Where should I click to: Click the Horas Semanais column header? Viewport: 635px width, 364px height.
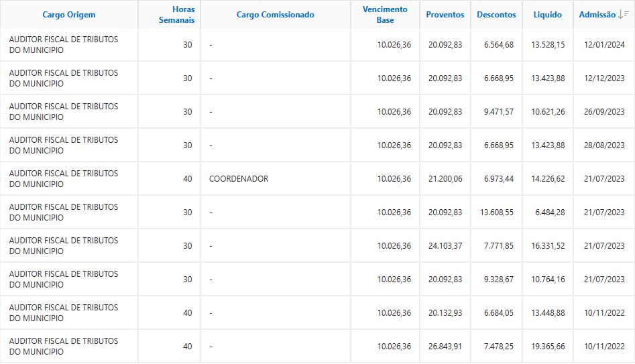pos(179,15)
